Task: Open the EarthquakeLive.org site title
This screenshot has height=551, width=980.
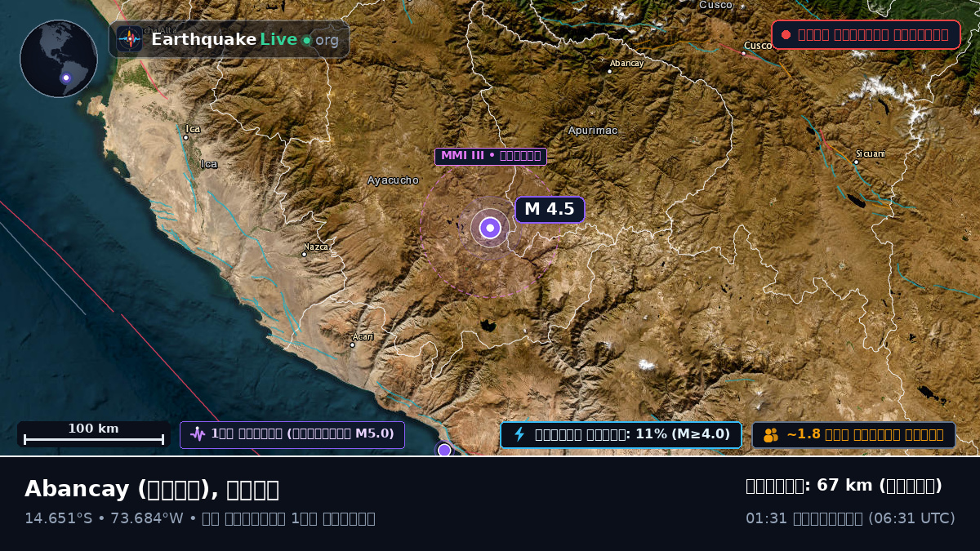Action: pos(245,39)
